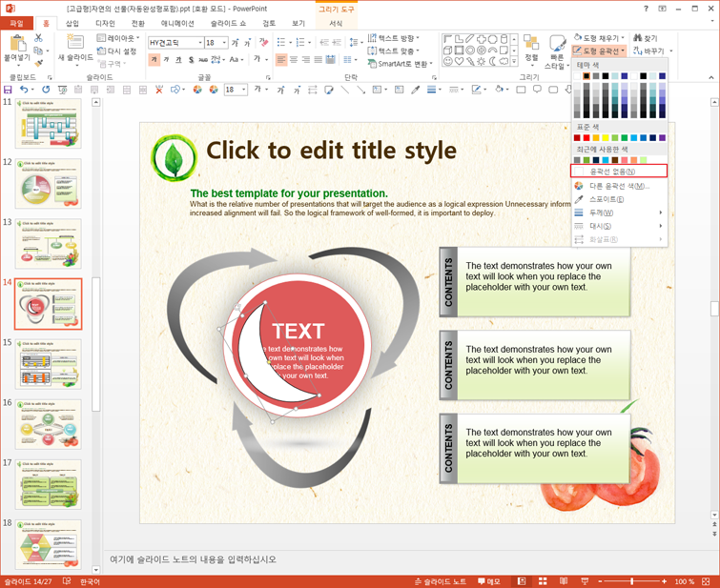720x588 pixels.
Task: Pick yellow in standard colors row
Action: point(606,137)
